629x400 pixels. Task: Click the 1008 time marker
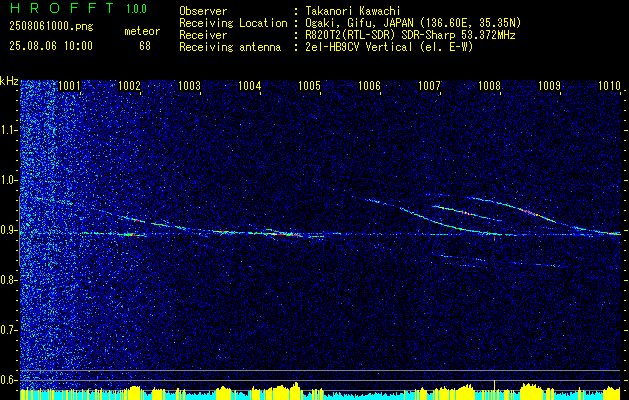490,86
